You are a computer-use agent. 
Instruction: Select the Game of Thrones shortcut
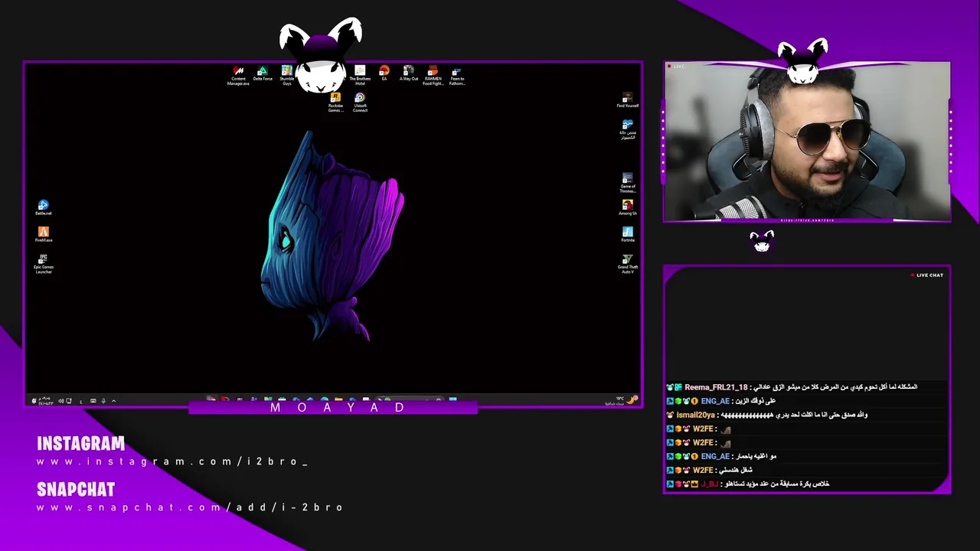pos(628,184)
